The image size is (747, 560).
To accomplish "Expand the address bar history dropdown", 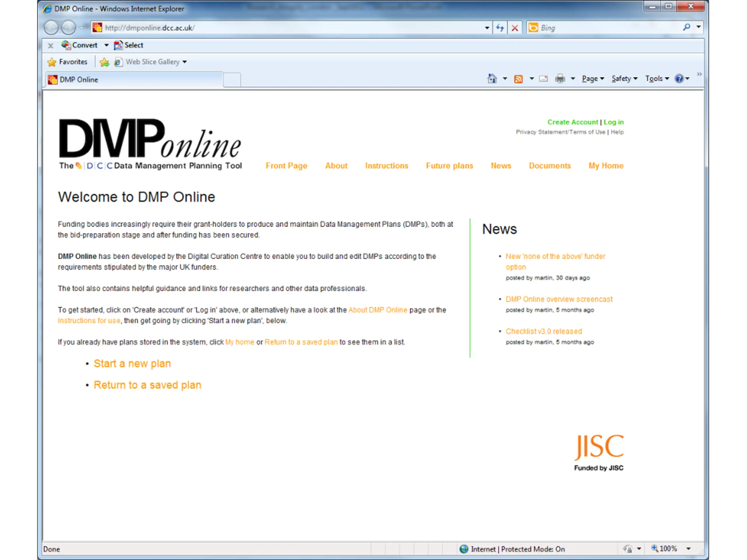I will [487, 28].
